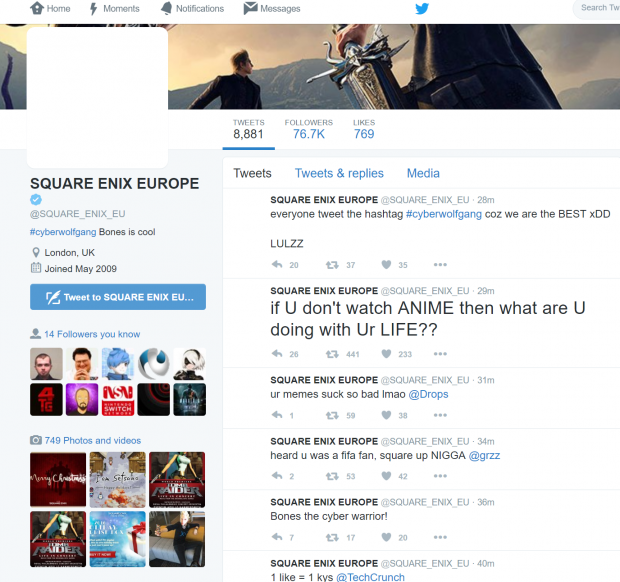Image resolution: width=620 pixels, height=582 pixels.
Task: Open Moments from the top bar
Action: click(114, 8)
